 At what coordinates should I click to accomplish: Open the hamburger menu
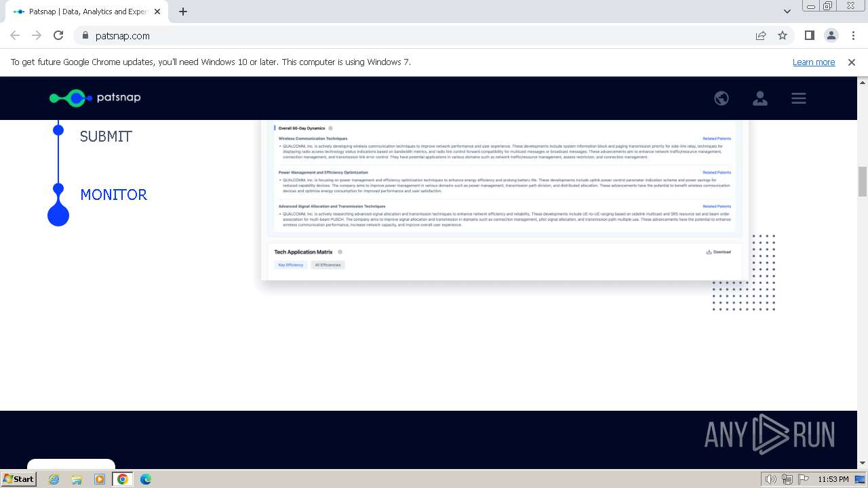pos(799,98)
